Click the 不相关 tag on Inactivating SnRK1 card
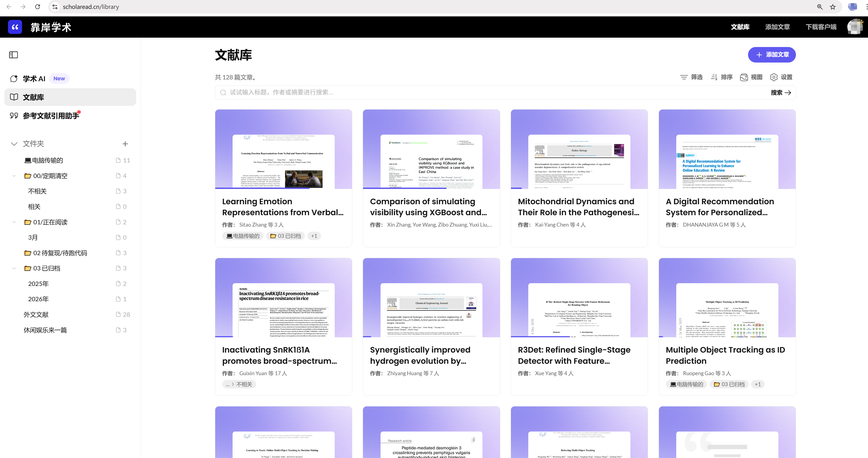868x458 pixels. point(239,384)
